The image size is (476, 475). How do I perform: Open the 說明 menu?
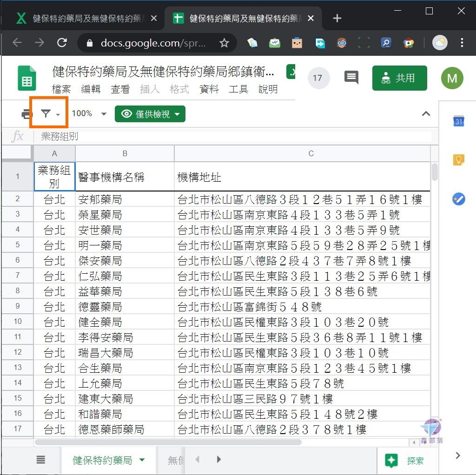(268, 89)
